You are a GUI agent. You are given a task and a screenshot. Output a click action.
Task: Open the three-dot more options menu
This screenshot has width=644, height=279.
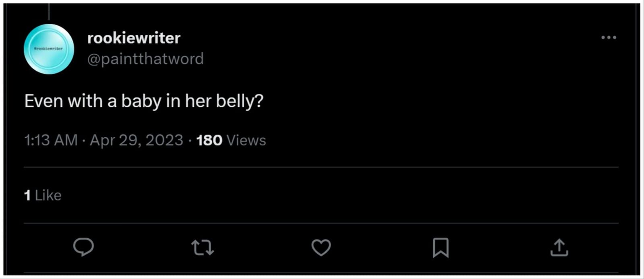tap(609, 37)
